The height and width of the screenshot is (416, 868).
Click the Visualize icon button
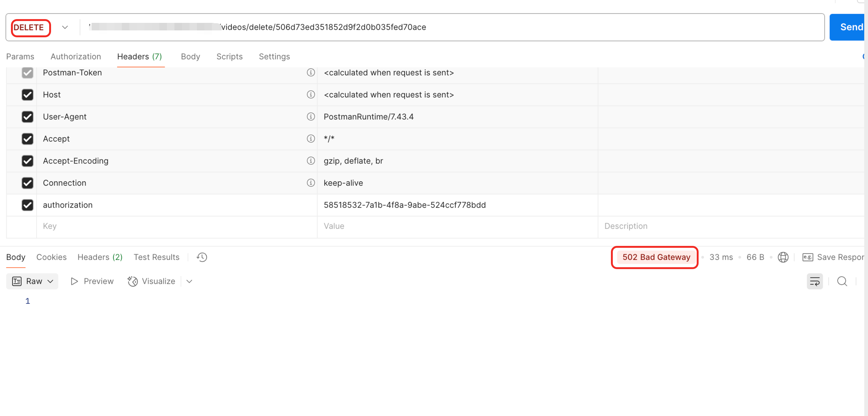click(151, 281)
